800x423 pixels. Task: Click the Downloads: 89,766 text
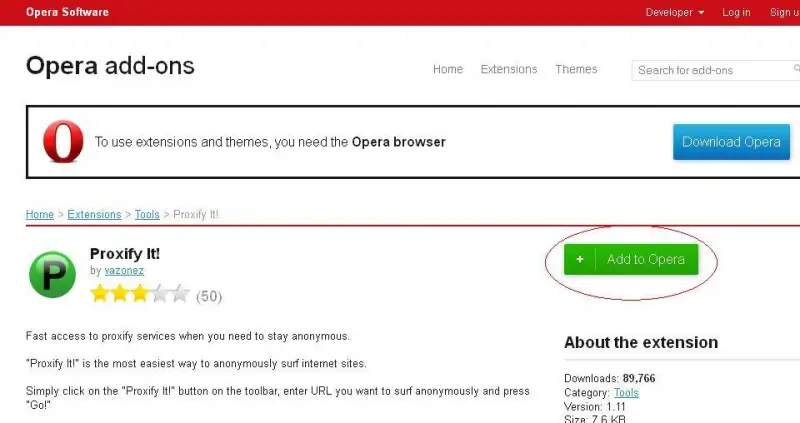coord(610,378)
